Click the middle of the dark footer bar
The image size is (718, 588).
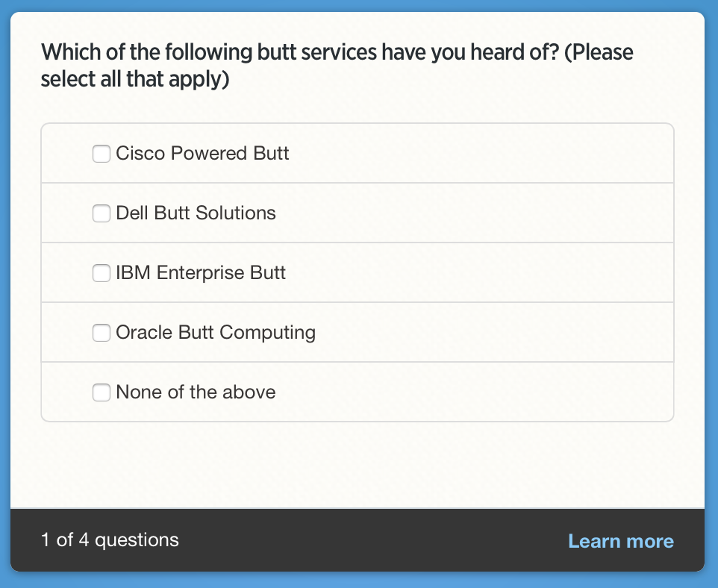point(358,541)
